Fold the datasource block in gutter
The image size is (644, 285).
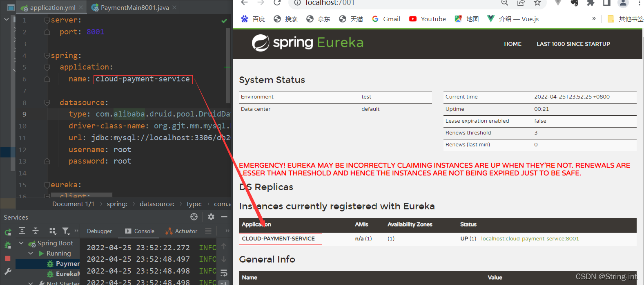(x=47, y=103)
